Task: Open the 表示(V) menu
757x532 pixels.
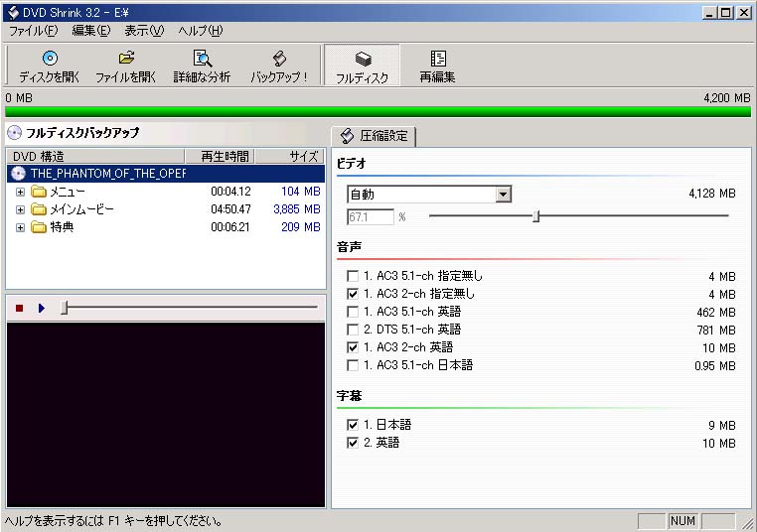Action: click(144, 31)
